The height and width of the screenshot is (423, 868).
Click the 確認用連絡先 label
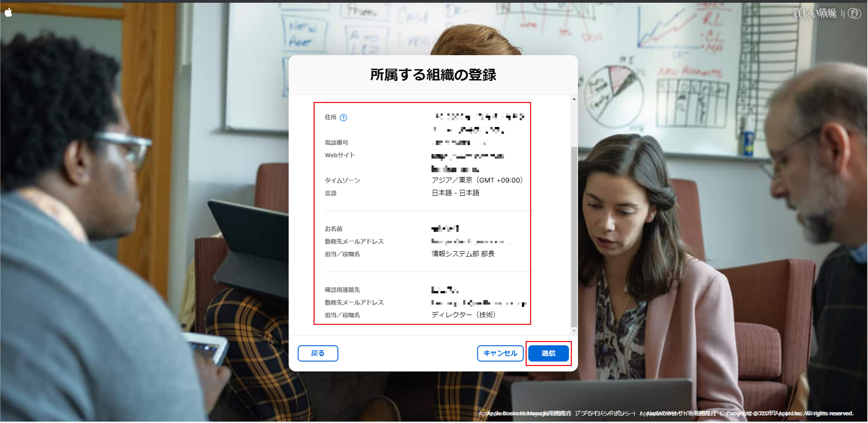click(x=342, y=290)
